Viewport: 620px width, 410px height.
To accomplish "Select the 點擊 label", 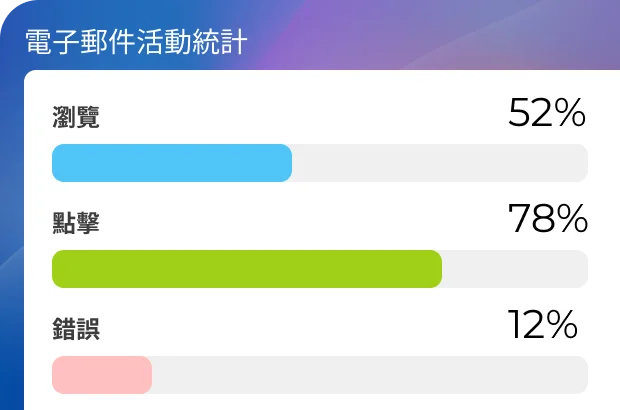I will pyautogui.click(x=76, y=223).
